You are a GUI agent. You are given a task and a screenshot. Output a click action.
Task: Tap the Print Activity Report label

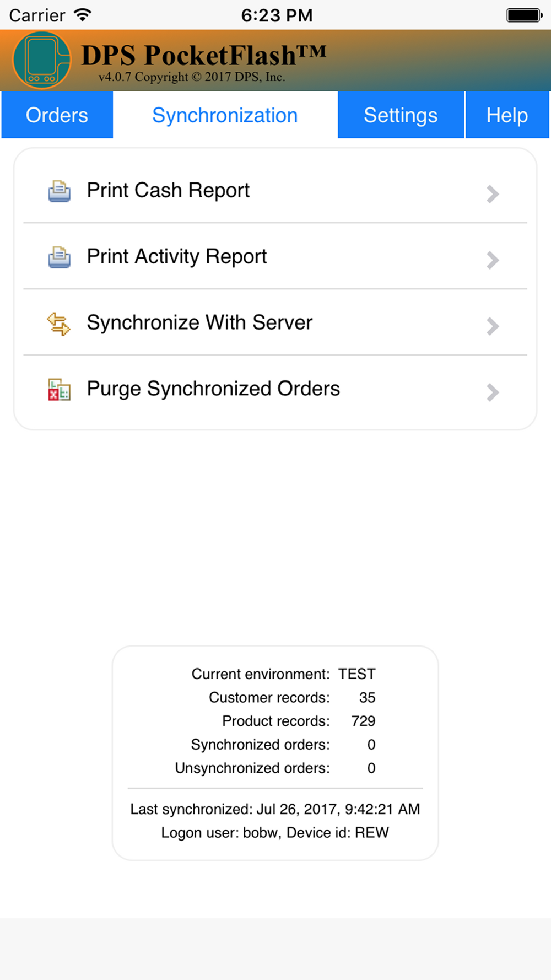177,257
